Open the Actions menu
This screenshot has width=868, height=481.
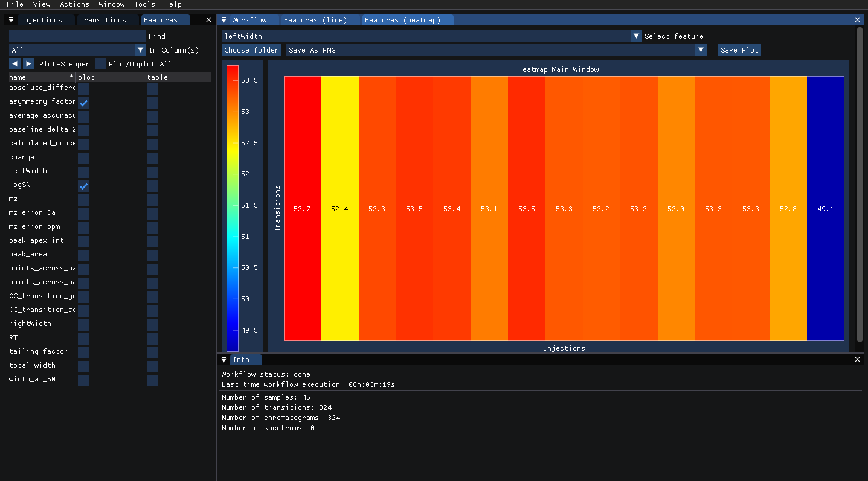[74, 4]
